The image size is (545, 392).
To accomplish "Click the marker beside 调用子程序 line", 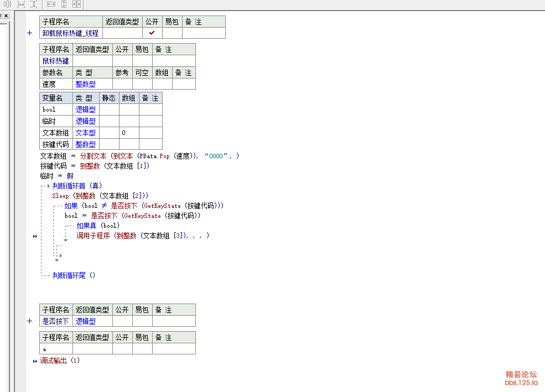I will click(x=35, y=237).
